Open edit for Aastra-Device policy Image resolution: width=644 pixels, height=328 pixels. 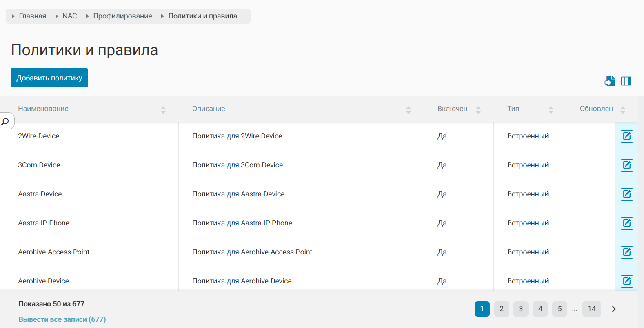(x=626, y=194)
